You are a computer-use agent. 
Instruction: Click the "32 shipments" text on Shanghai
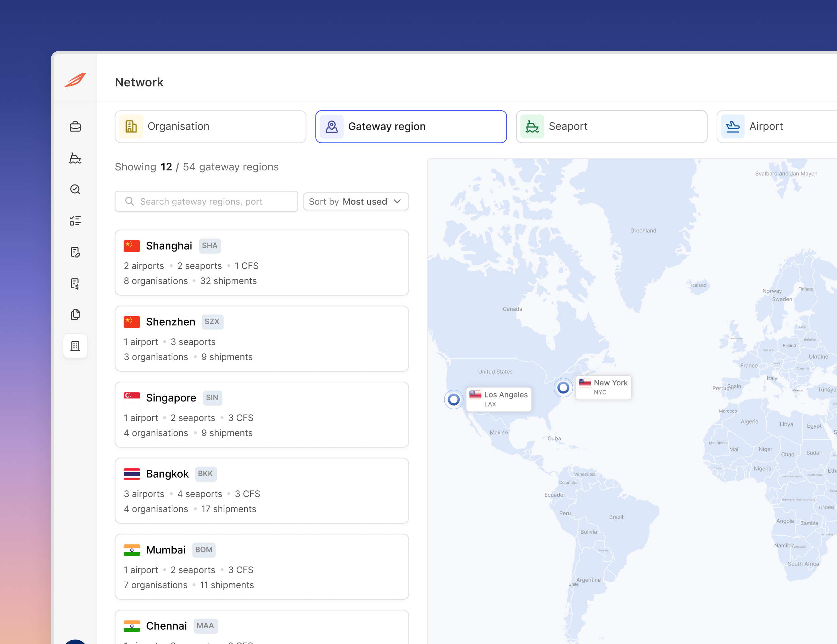point(228,281)
